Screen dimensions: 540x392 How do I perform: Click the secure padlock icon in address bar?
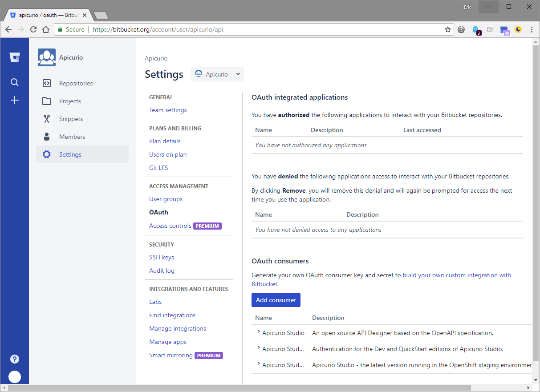pos(60,29)
